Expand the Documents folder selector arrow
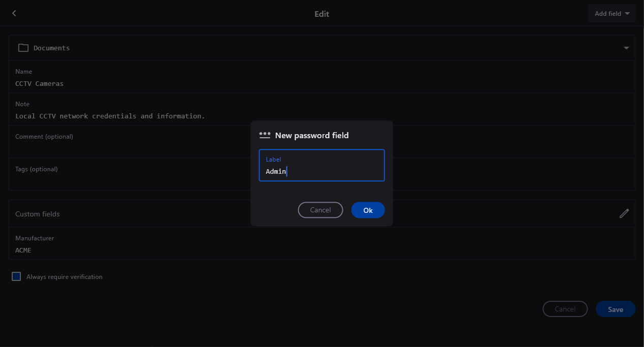 (x=626, y=48)
